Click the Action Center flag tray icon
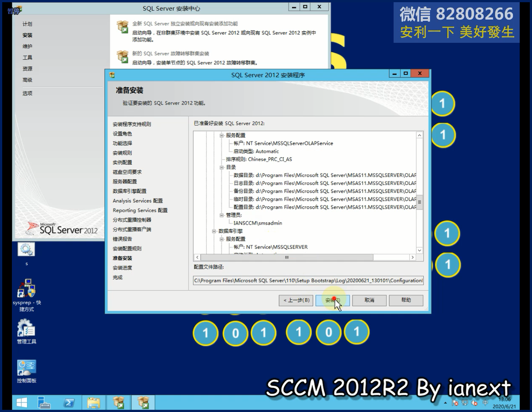The width and height of the screenshot is (532, 412). point(455,403)
